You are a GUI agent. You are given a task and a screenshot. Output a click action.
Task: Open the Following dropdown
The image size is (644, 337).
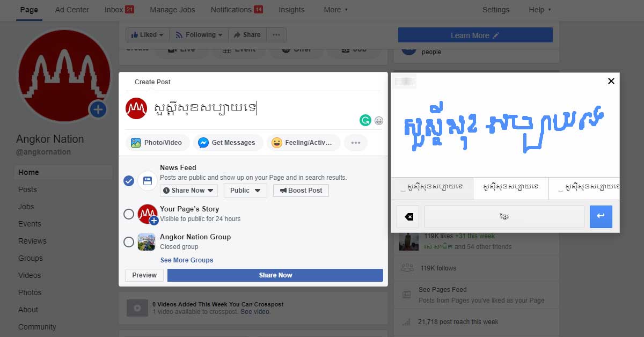[199, 35]
